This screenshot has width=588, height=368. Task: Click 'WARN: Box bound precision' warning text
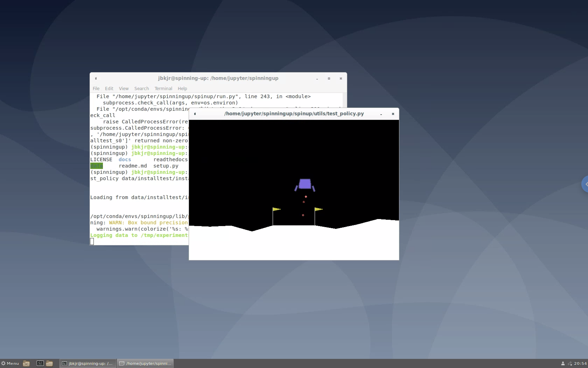pyautogui.click(x=148, y=222)
